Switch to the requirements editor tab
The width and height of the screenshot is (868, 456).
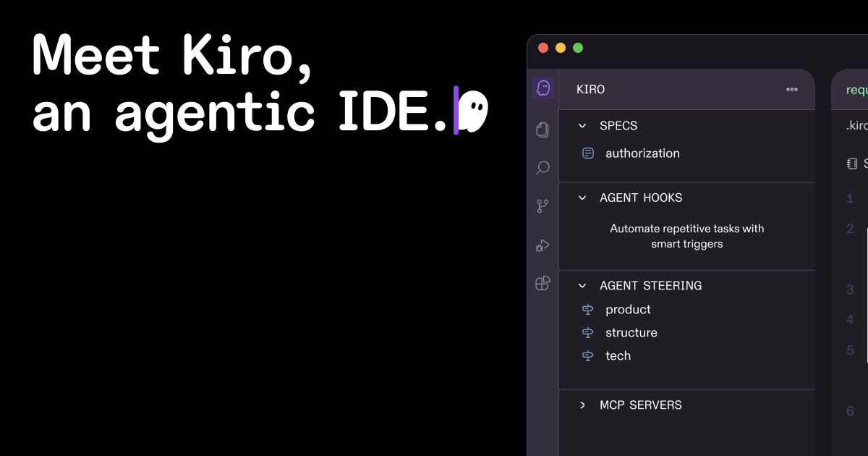pyautogui.click(x=856, y=89)
